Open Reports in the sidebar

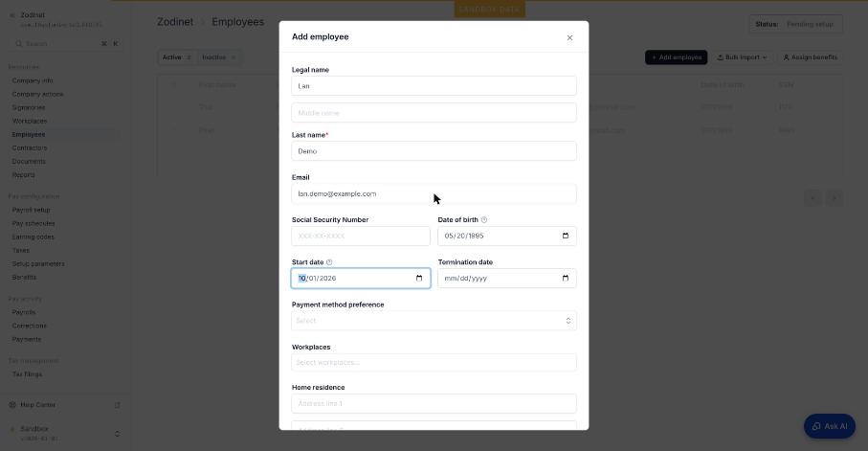[x=23, y=174]
